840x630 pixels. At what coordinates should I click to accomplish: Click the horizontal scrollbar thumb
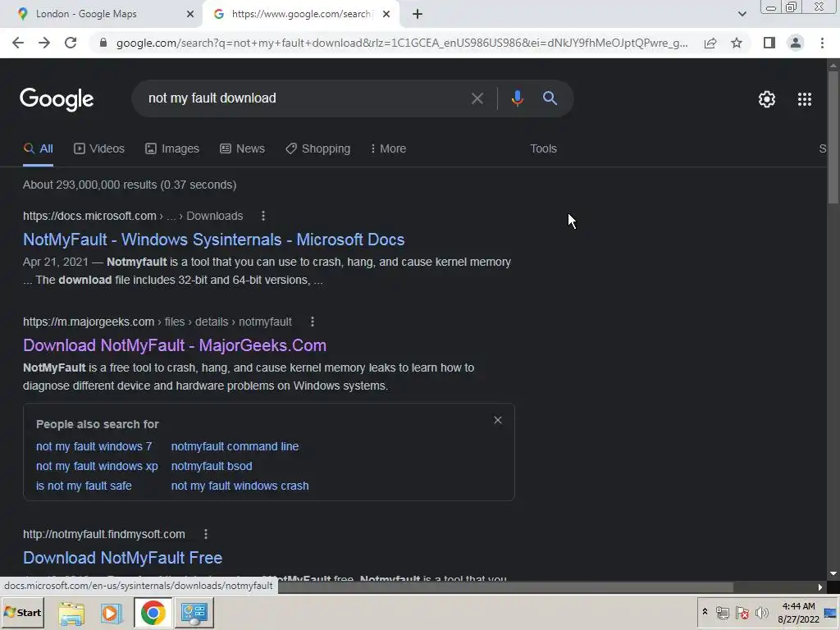point(505,587)
